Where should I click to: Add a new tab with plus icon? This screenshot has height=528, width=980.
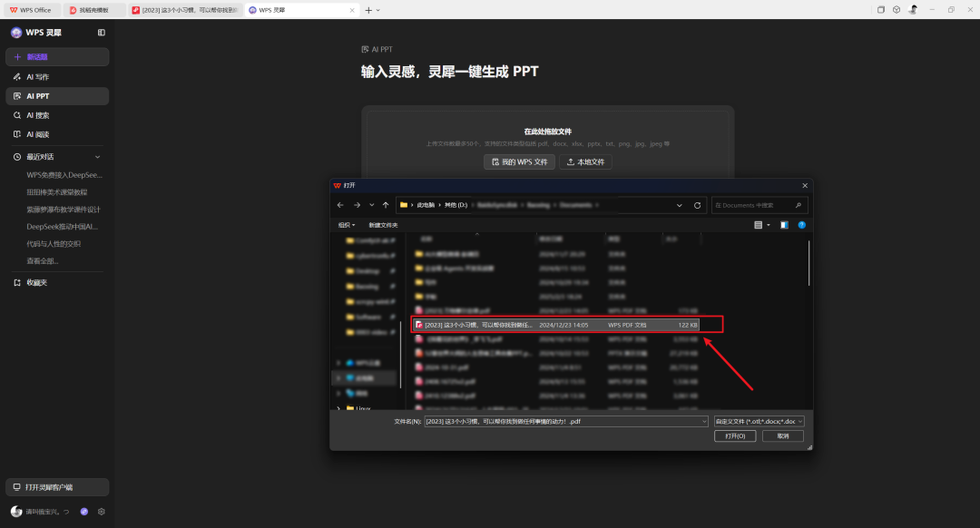coord(368,10)
